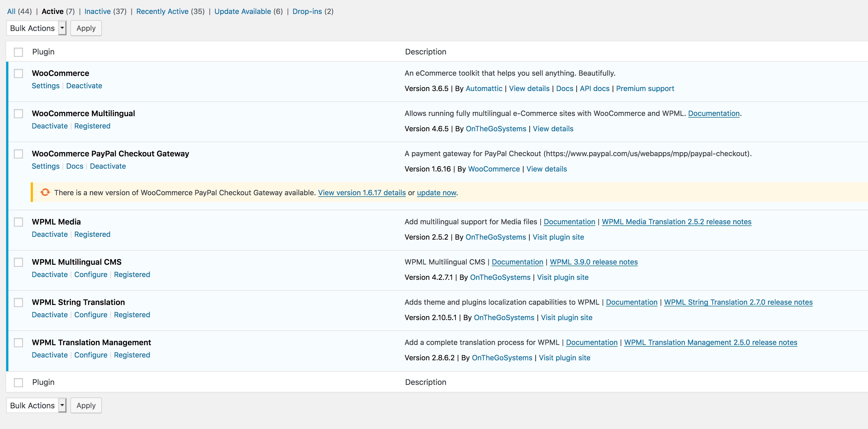Click update now link
This screenshot has height=429, width=868.
[x=436, y=193]
